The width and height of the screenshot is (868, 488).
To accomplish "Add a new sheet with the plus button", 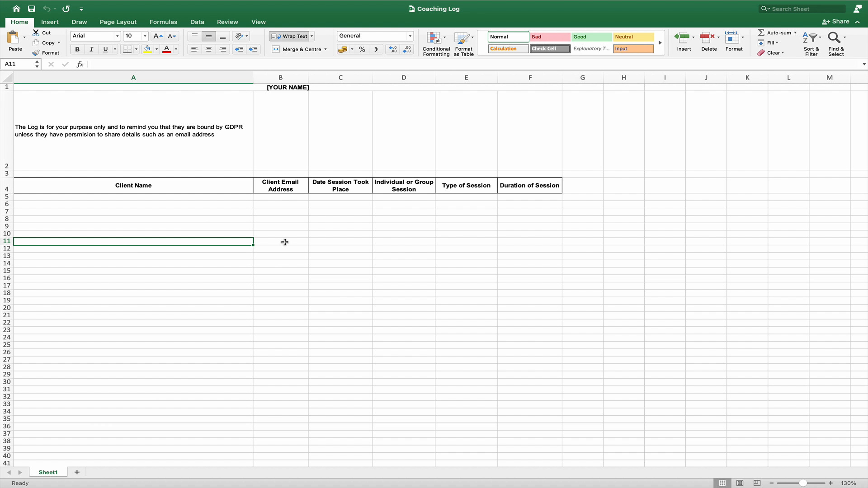I will pos(77,472).
